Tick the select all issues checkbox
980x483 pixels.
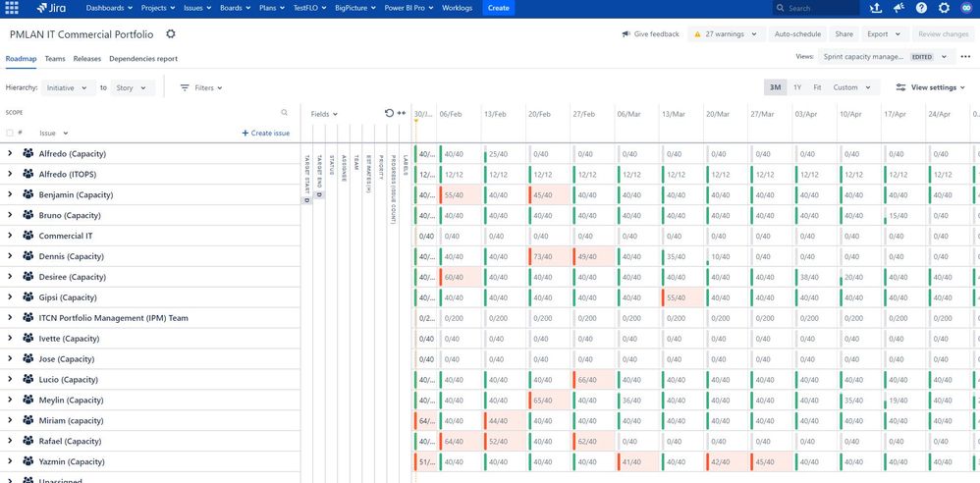point(10,133)
